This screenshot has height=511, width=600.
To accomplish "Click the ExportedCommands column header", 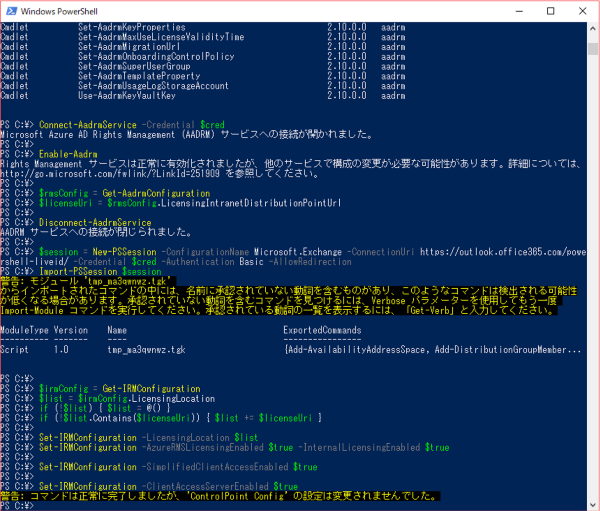I will (322, 330).
